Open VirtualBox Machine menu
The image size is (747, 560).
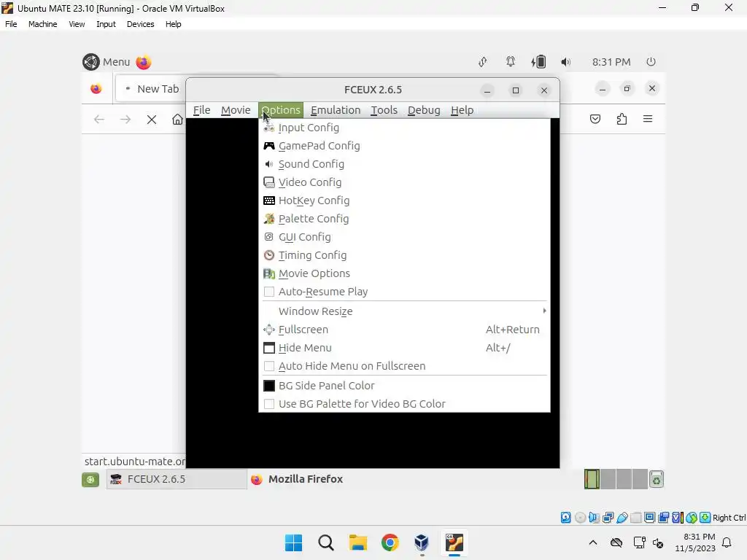click(x=43, y=24)
